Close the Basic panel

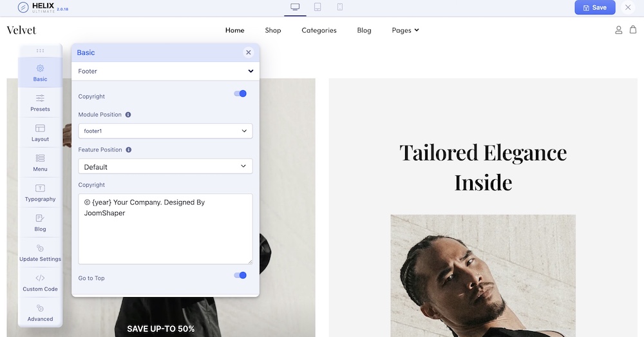[248, 52]
